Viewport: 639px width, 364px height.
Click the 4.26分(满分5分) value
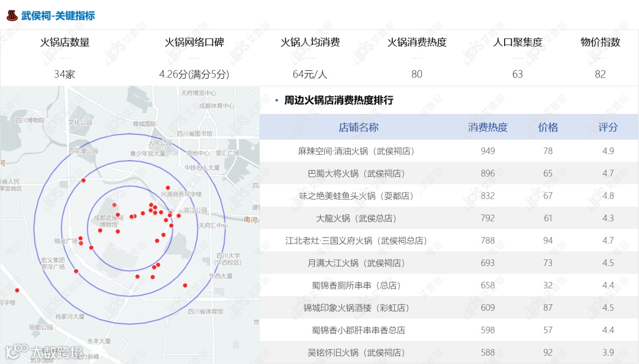pos(194,74)
